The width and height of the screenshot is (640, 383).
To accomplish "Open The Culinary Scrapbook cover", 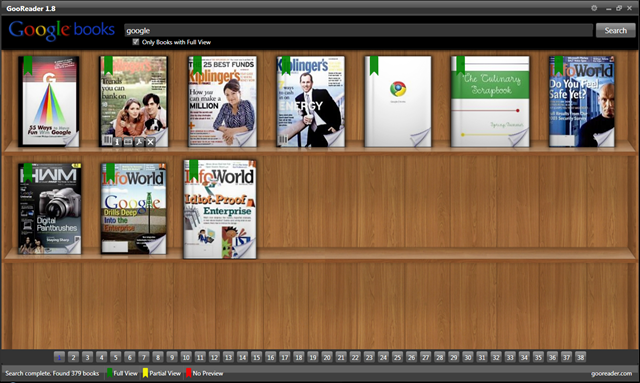I will coord(490,101).
